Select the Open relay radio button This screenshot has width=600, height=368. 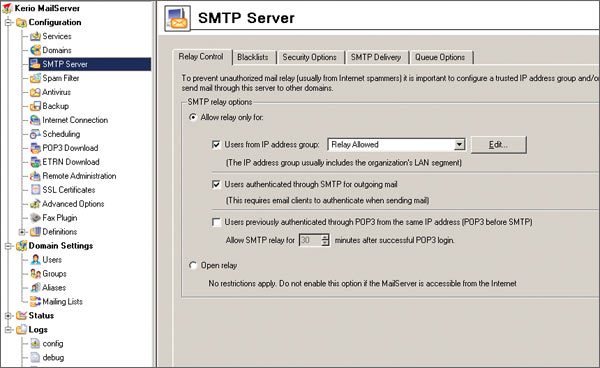193,265
